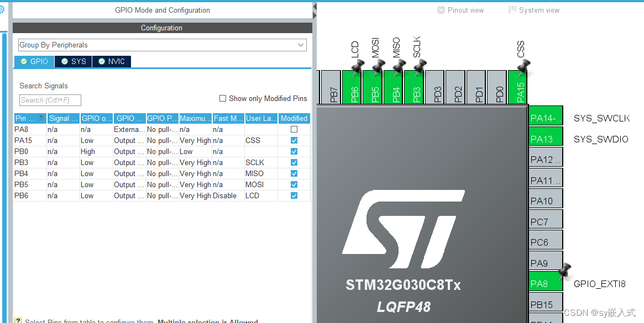Click the CSS user label cell
Image resolution: width=644 pixels, height=323 pixels.
pyautogui.click(x=261, y=140)
